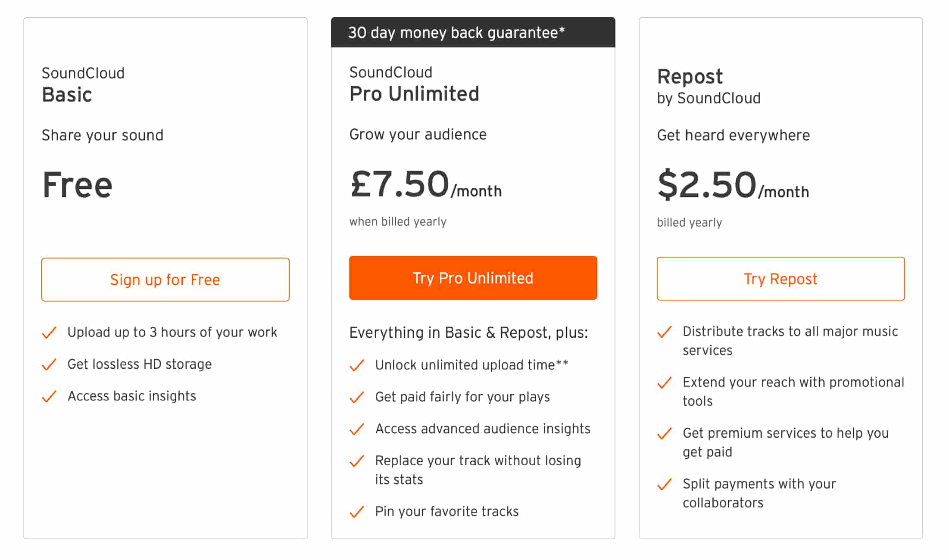This screenshot has height=560, width=949.
Task: Click checkmark beside Extend your reach feature
Action: [665, 383]
